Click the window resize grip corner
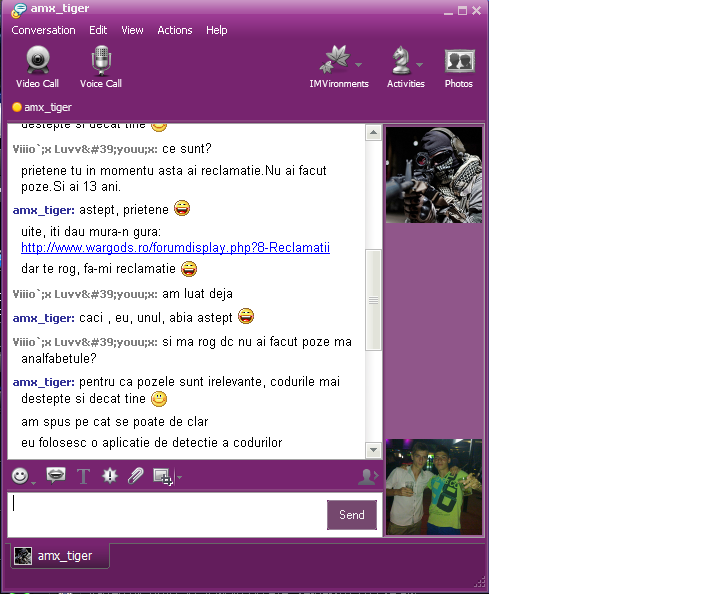This screenshot has width=720, height=594. click(x=480, y=582)
